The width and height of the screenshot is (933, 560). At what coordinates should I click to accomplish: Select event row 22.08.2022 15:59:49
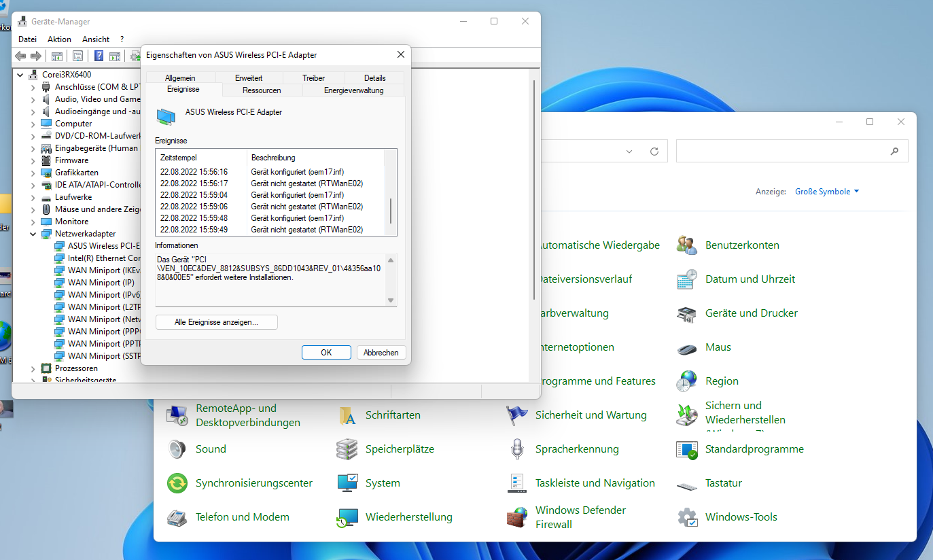[270, 230]
